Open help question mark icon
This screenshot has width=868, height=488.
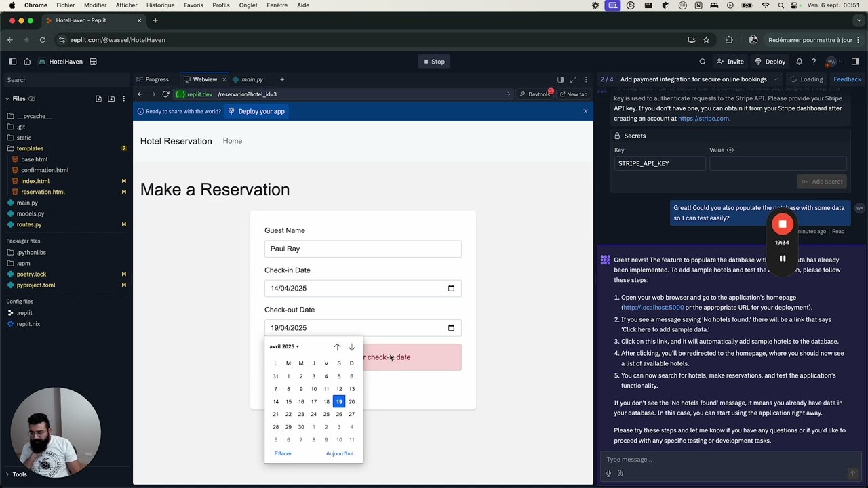pos(813,62)
